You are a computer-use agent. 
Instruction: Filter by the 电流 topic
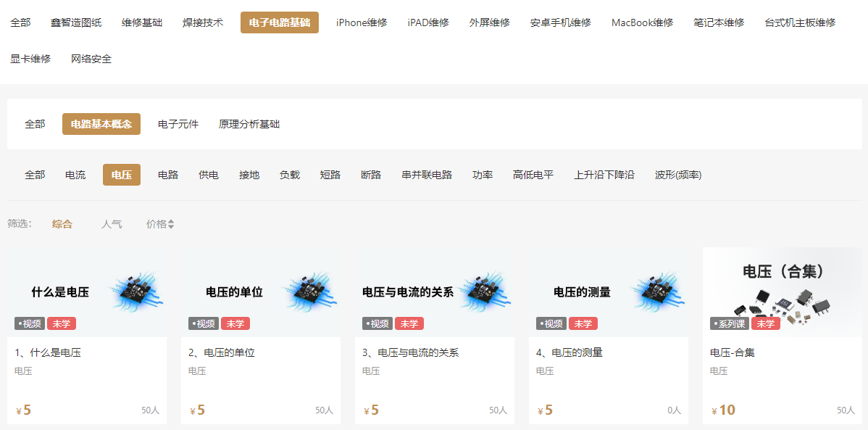pos(75,175)
